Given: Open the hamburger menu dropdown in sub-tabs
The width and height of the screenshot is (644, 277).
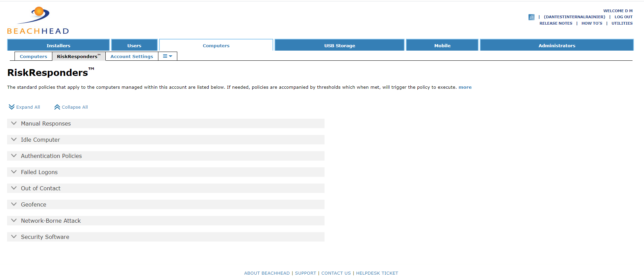Looking at the screenshot, I should click(168, 56).
